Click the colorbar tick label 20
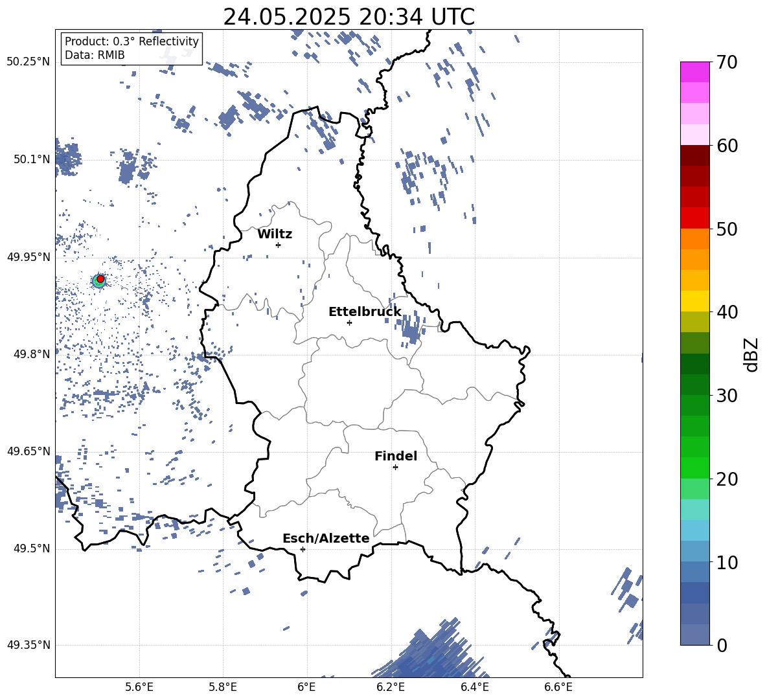 click(x=727, y=480)
